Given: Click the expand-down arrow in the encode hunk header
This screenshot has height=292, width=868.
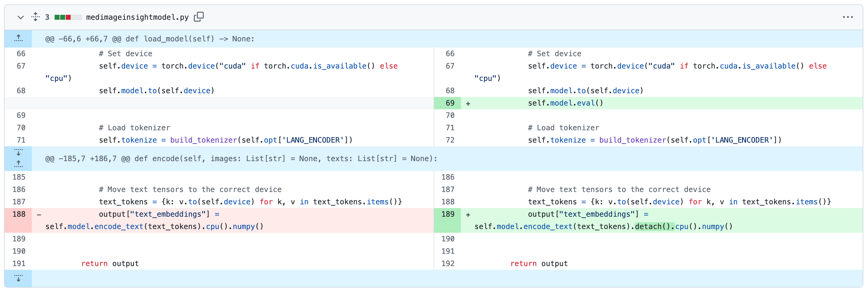Looking at the screenshot, I should click(x=19, y=152).
